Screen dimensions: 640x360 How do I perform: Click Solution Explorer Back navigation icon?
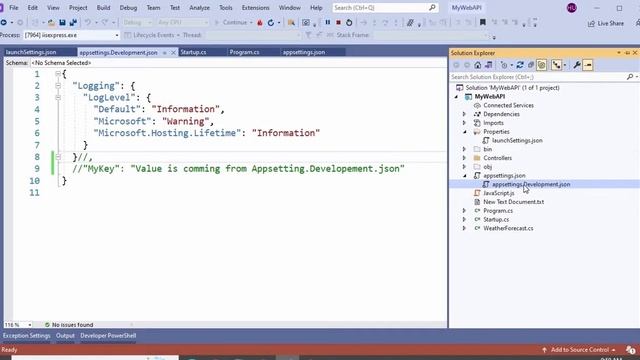pyautogui.click(x=456, y=65)
